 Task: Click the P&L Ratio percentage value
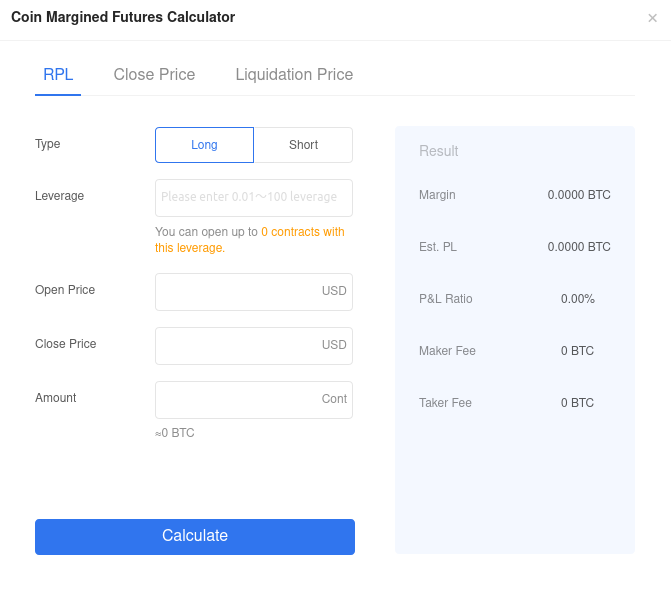578,299
